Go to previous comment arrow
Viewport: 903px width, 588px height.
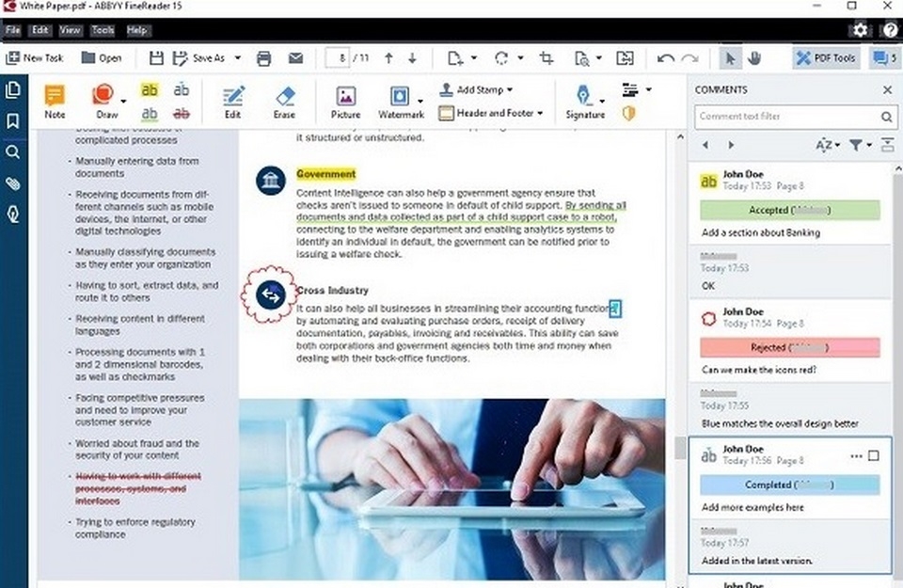point(705,145)
